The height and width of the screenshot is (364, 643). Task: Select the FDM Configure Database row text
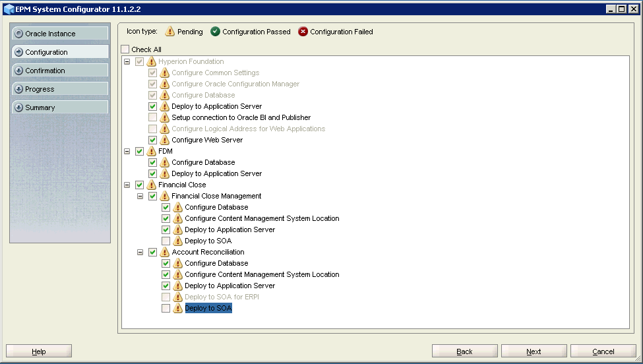tap(203, 162)
